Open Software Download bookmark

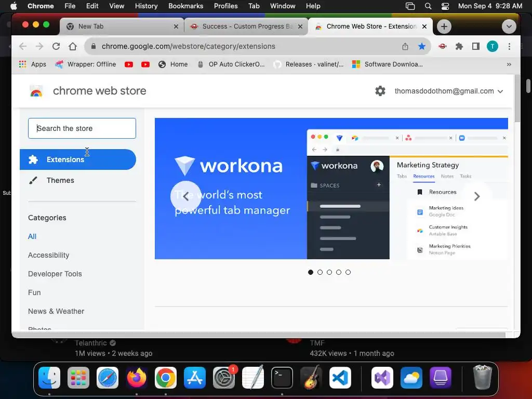(x=388, y=64)
